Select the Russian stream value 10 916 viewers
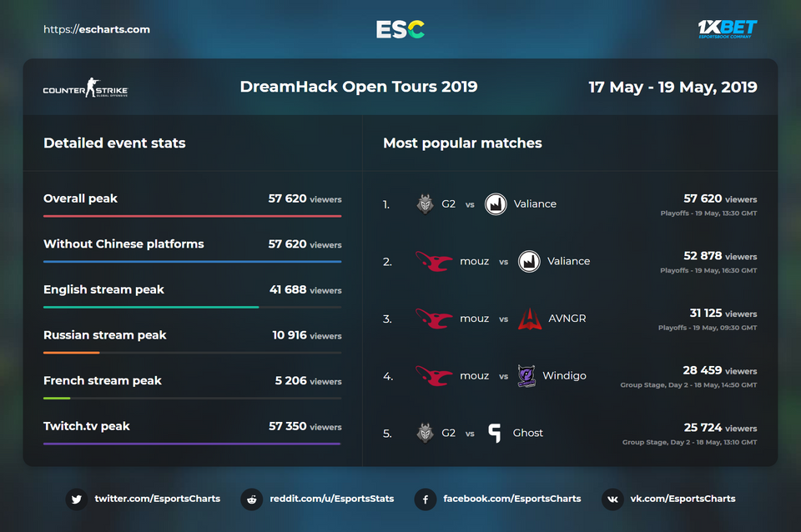Image resolution: width=801 pixels, height=532 pixels. tap(307, 335)
